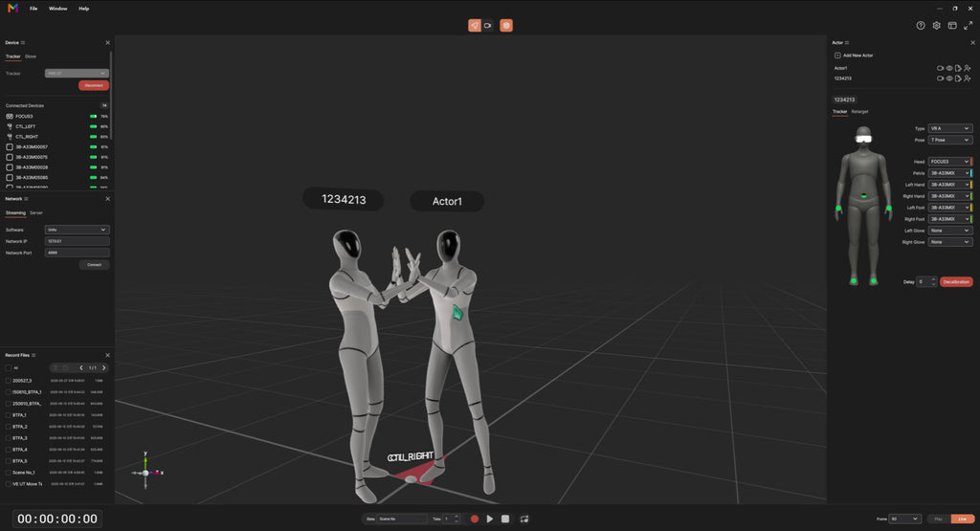
Task: Open the Right Glove dropdown
Action: [950, 242]
